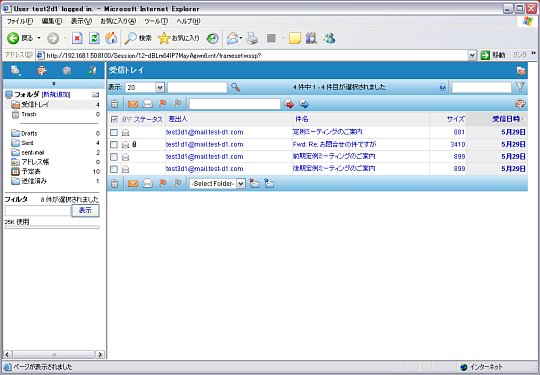Click the red arrow icon after the text field
Viewport: 540px width, 375px height.
click(x=290, y=104)
